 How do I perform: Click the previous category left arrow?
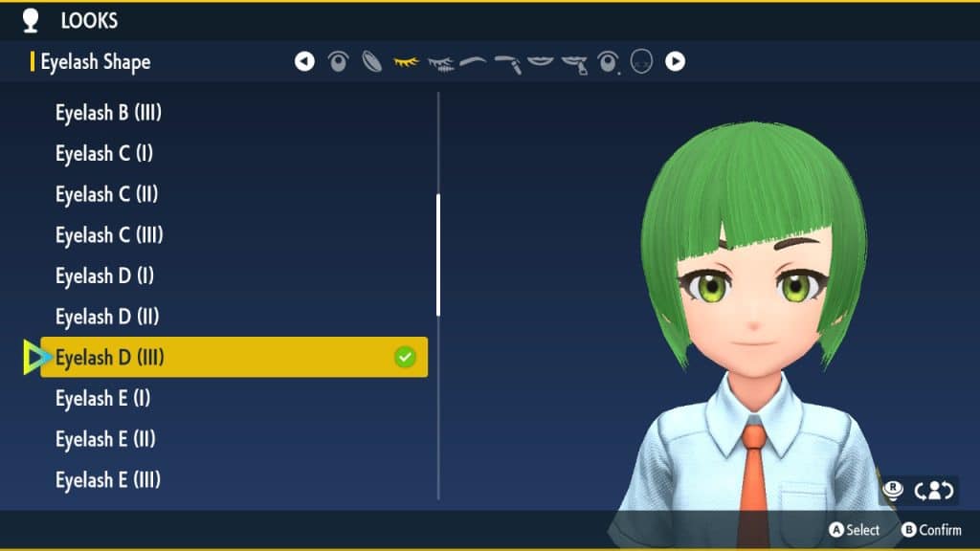tap(304, 61)
